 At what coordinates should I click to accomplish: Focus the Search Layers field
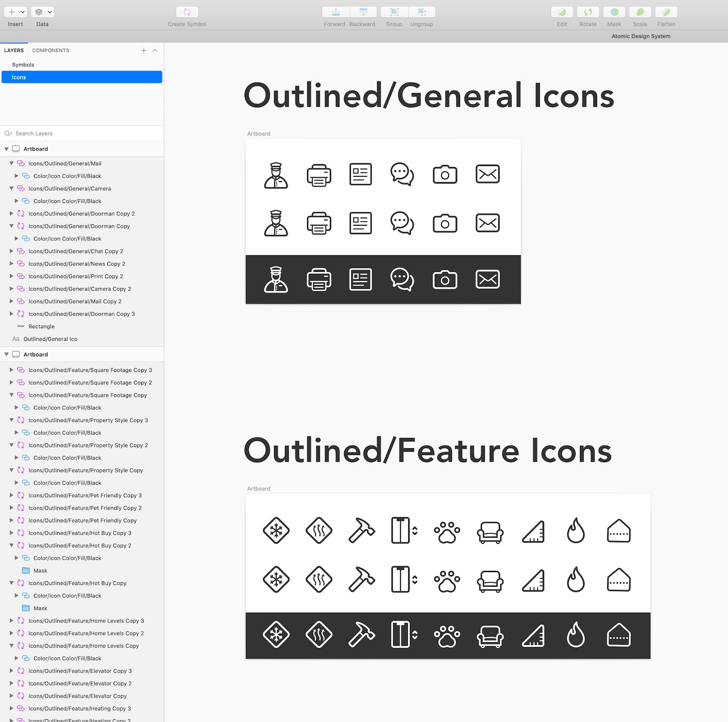point(82,134)
